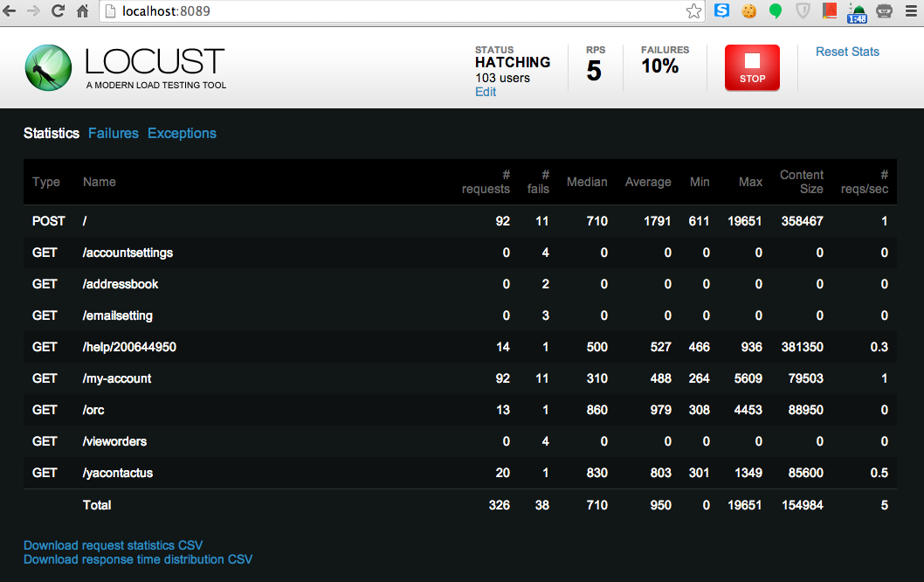Download request statistics CSV
This screenshot has height=582, width=924.
pyautogui.click(x=113, y=544)
